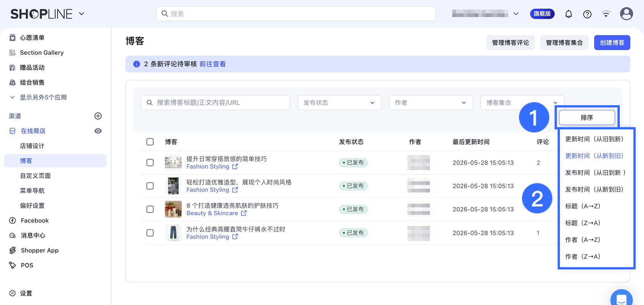Click the chat support bubble icon
The height and width of the screenshot is (305, 644).
(x=622, y=299)
